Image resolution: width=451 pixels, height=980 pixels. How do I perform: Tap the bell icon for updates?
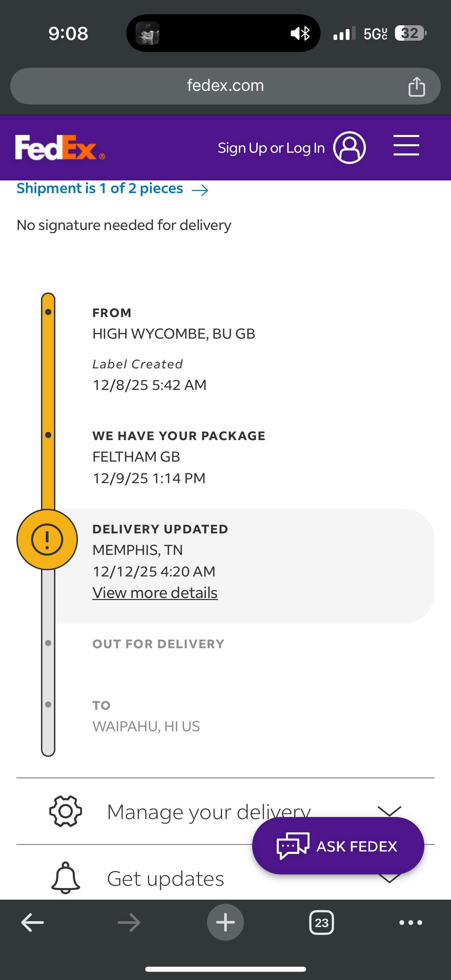point(65,878)
